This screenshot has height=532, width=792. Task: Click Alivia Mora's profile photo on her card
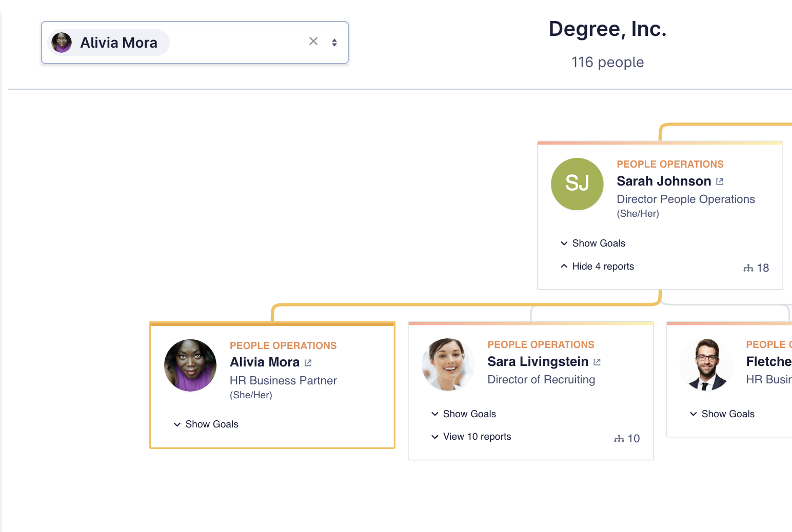pos(190,365)
